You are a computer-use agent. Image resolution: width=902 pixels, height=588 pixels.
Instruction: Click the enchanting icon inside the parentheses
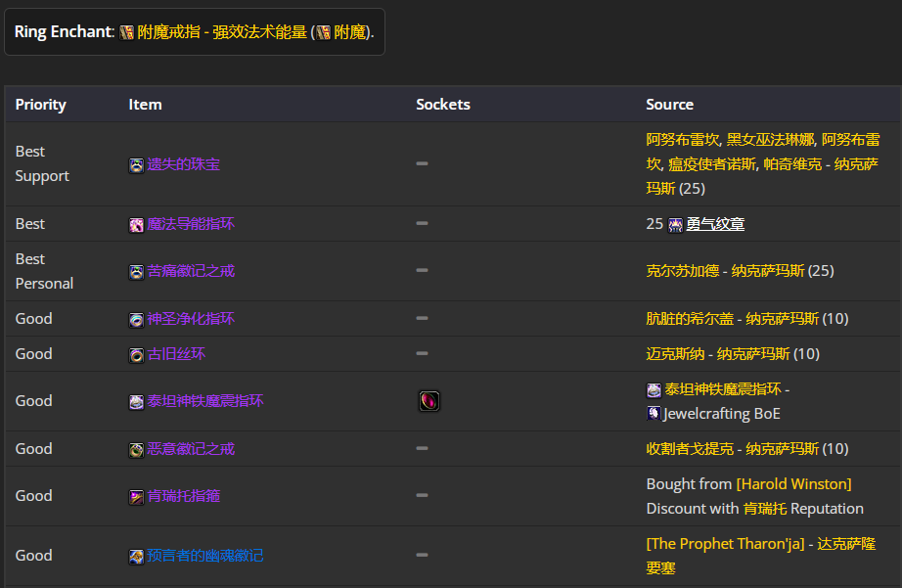pyautogui.click(x=323, y=33)
